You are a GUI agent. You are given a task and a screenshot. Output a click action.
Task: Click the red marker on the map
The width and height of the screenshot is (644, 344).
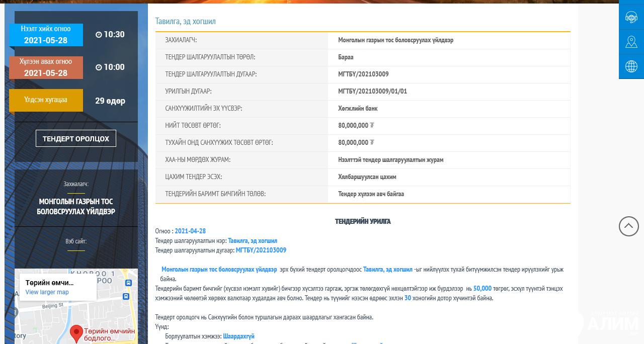click(76, 333)
